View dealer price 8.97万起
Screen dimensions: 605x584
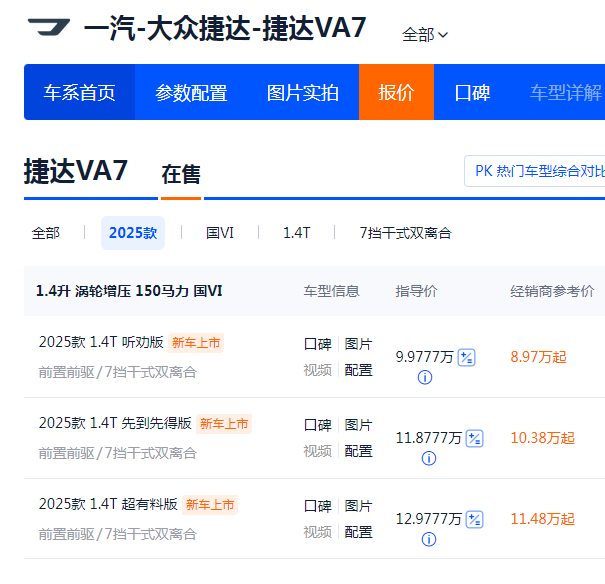[x=538, y=357]
